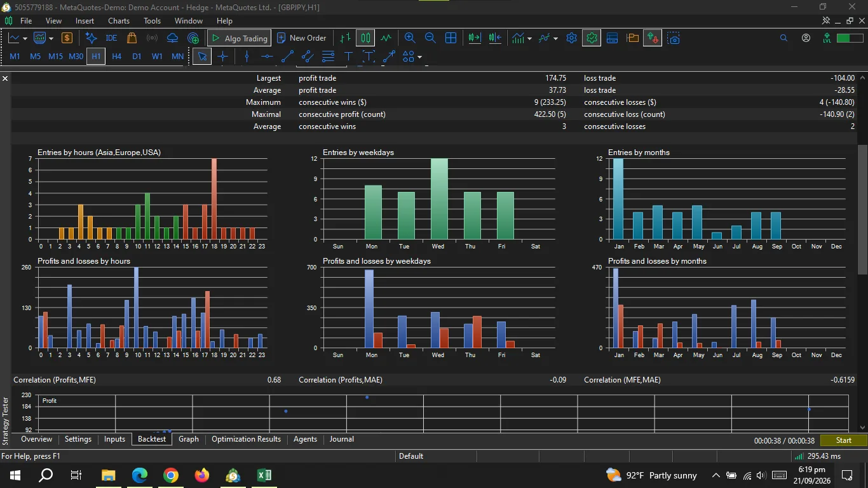Open the Market shopping bag icon
The height and width of the screenshot is (488, 868).
[132, 38]
